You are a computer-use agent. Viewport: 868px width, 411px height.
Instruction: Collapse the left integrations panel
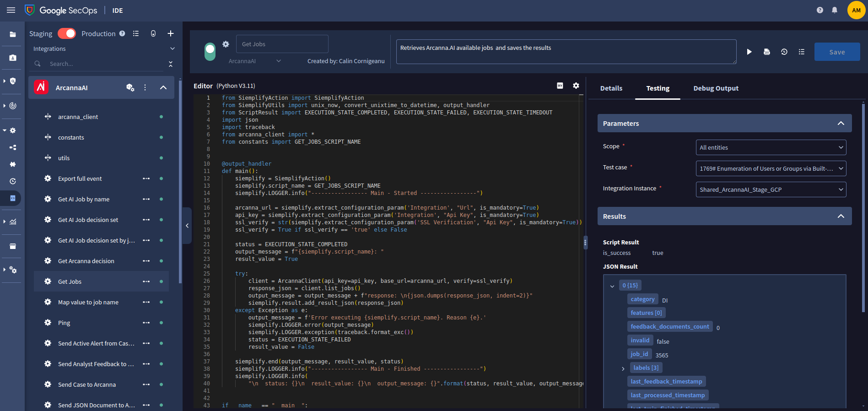[187, 226]
